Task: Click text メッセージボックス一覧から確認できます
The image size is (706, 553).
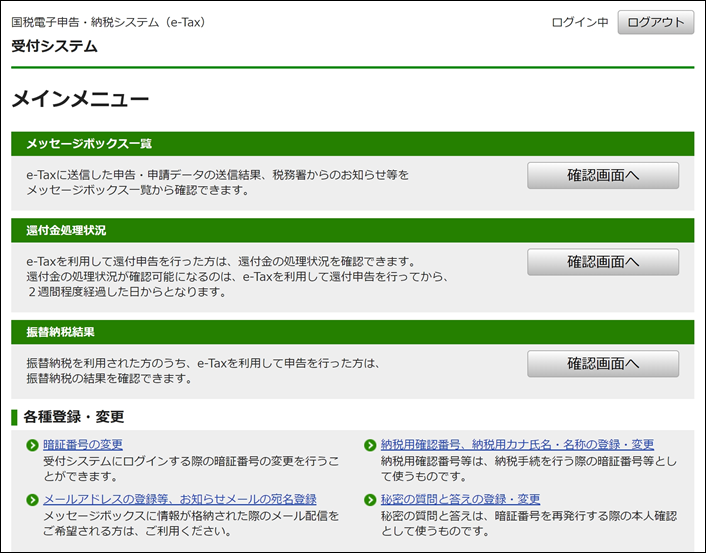Action: click(138, 190)
